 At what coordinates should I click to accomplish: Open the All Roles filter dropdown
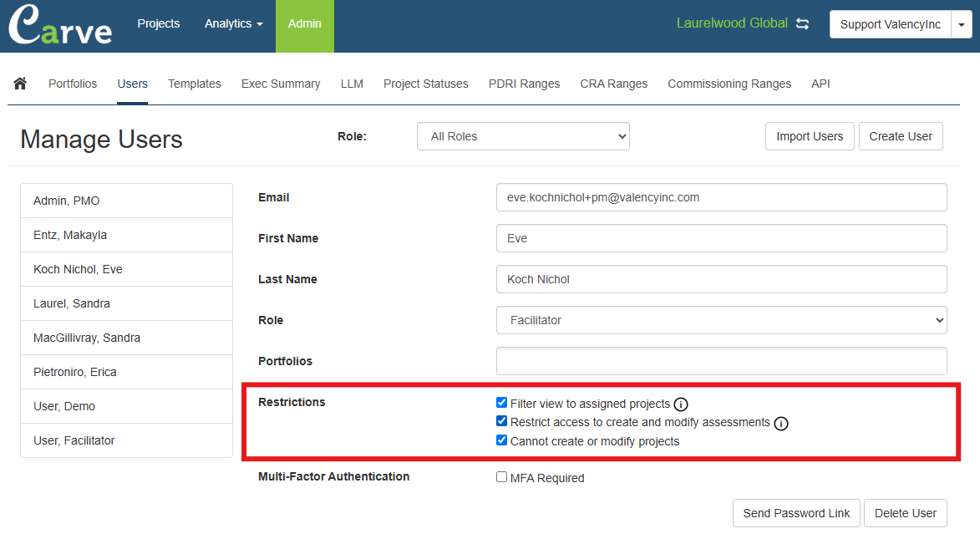[523, 136]
